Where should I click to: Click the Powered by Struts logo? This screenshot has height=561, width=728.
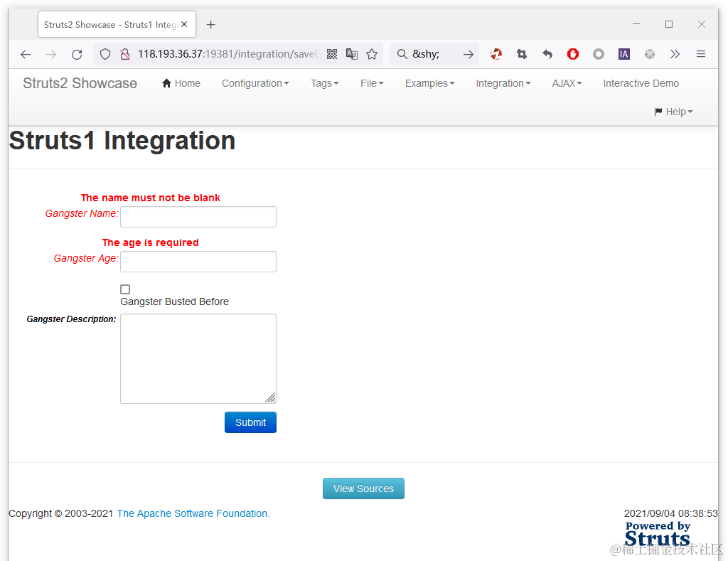point(658,534)
